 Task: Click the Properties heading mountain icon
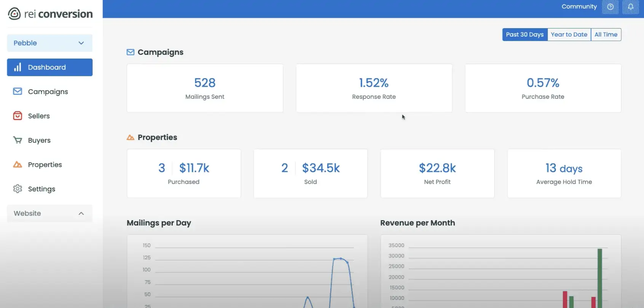pyautogui.click(x=131, y=137)
